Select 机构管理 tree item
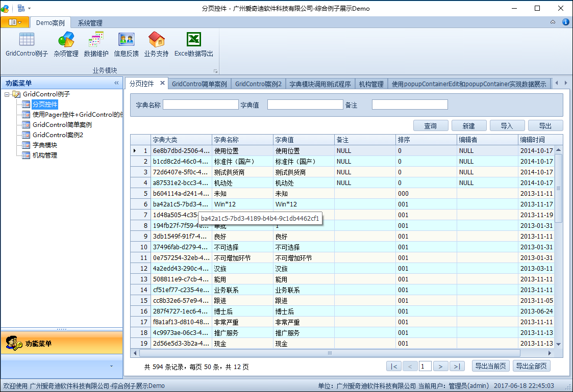573x392 pixels. coord(44,155)
